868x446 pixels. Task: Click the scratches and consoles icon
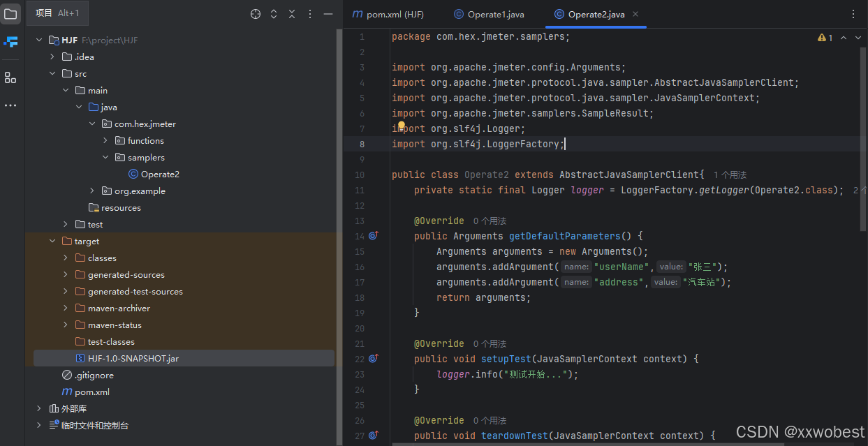tap(54, 425)
